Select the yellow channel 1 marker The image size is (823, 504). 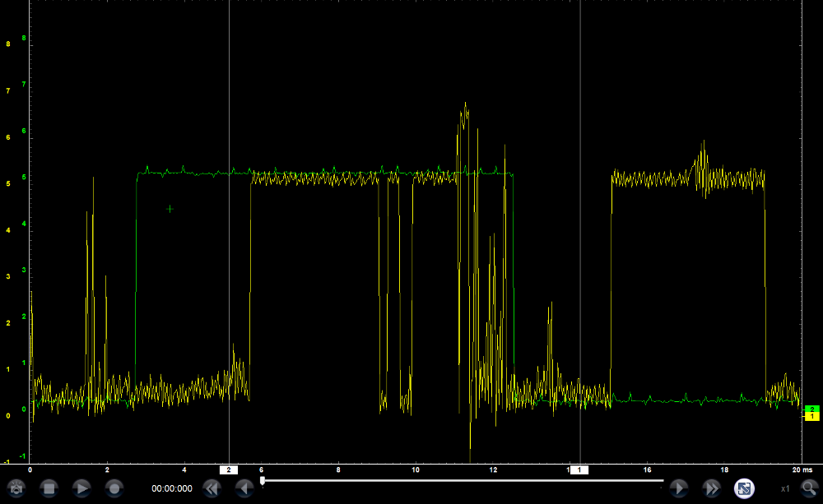(x=811, y=417)
